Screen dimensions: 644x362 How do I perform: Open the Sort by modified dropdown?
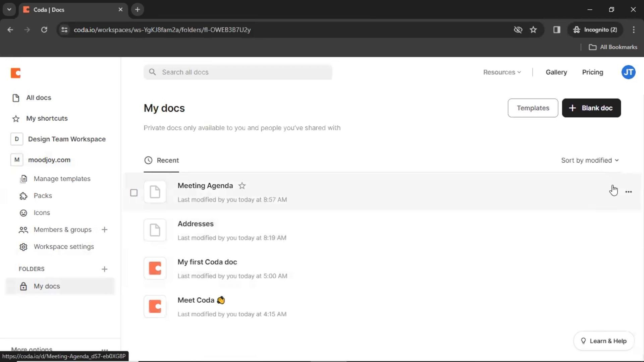tap(590, 160)
